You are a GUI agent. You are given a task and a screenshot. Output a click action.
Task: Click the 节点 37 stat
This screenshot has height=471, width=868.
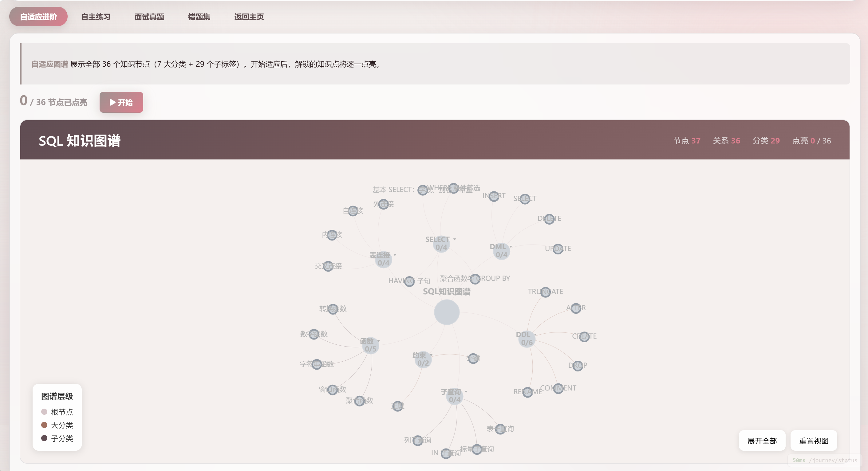tap(687, 140)
